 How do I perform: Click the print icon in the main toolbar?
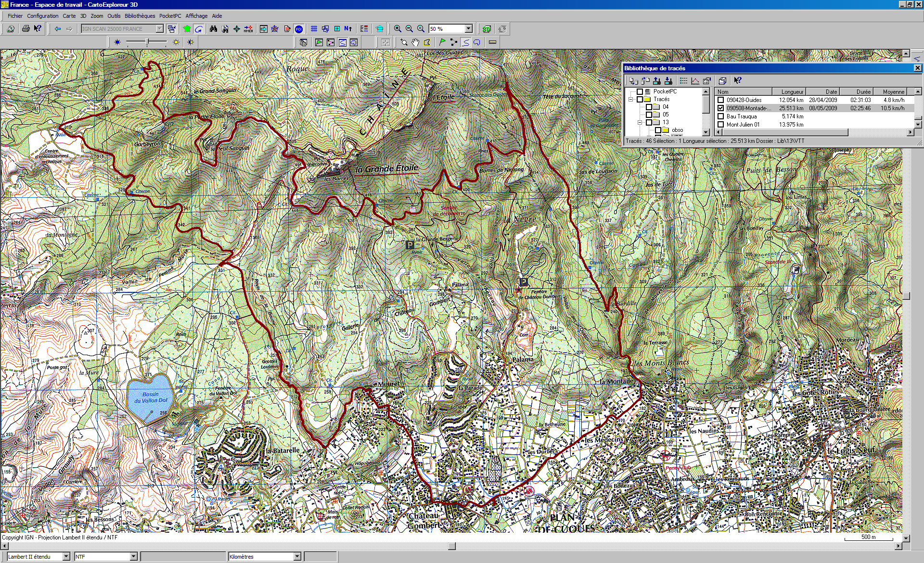[26, 29]
